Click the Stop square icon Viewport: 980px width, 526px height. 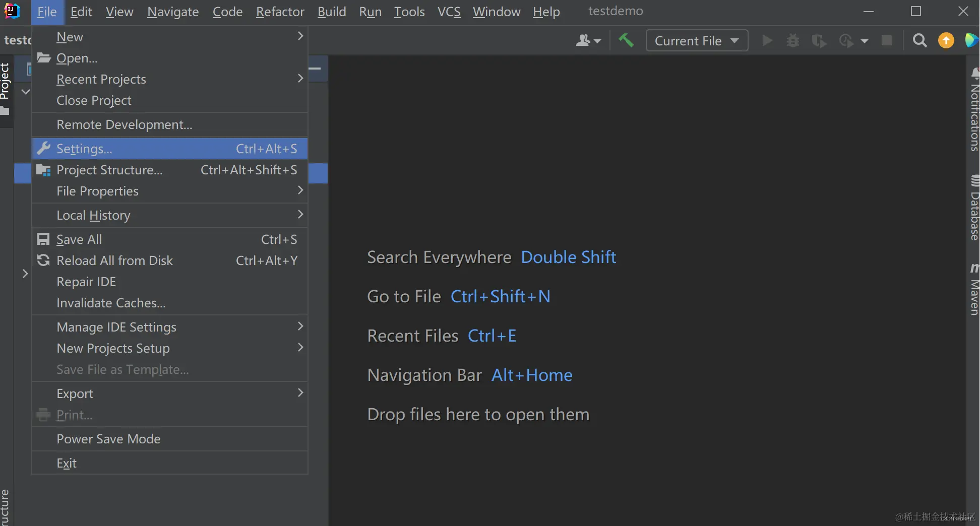(x=886, y=40)
